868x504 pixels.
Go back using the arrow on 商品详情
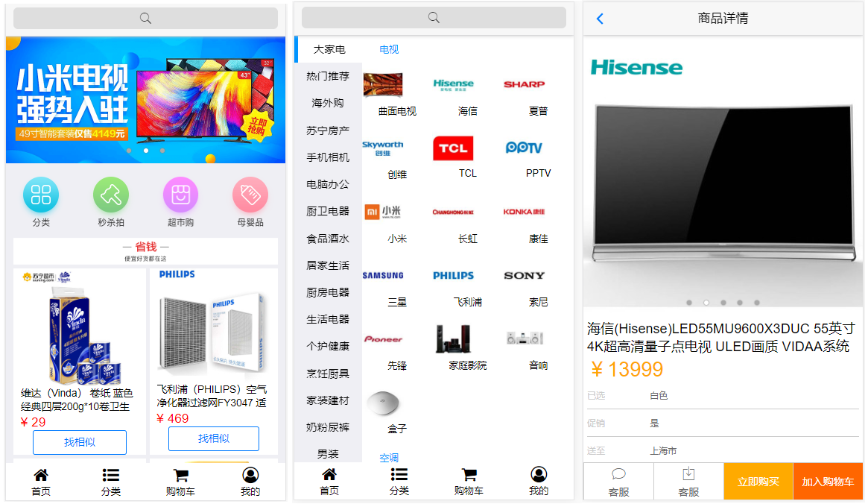(600, 19)
